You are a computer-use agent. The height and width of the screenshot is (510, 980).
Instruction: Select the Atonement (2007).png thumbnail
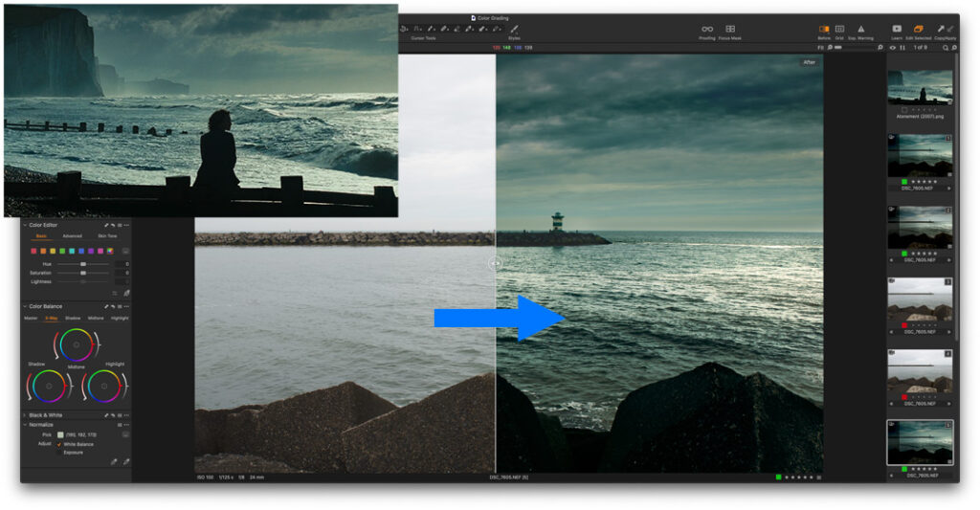pyautogui.click(x=920, y=87)
